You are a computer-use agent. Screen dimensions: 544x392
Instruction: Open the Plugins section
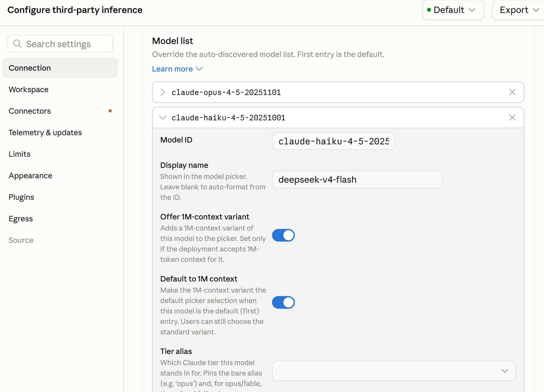[x=60, y=197]
